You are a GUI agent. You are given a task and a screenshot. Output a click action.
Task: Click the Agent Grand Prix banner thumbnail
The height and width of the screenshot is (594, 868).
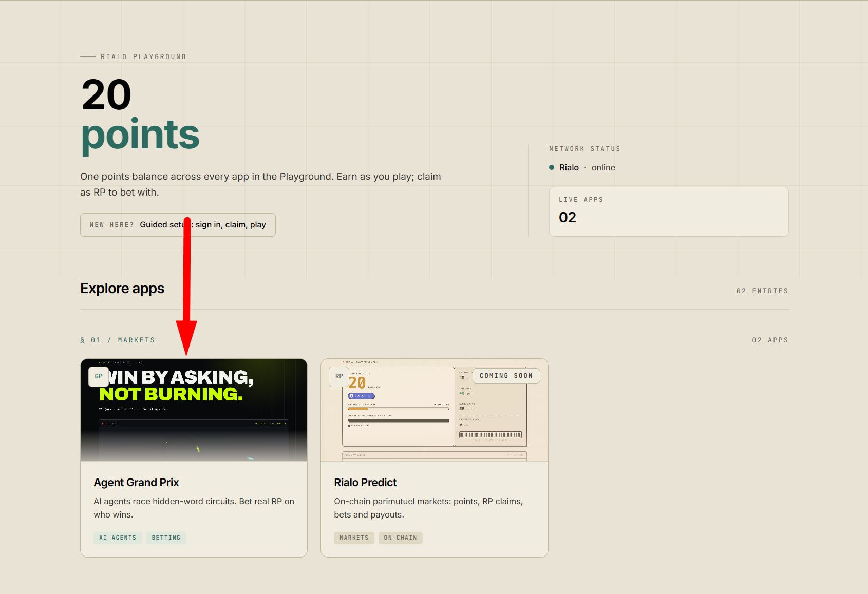194,410
